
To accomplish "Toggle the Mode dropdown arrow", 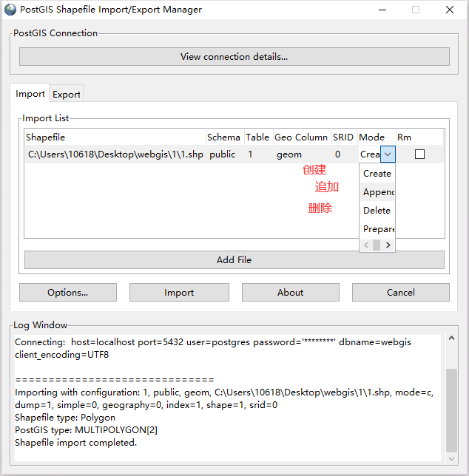I will click(x=388, y=154).
